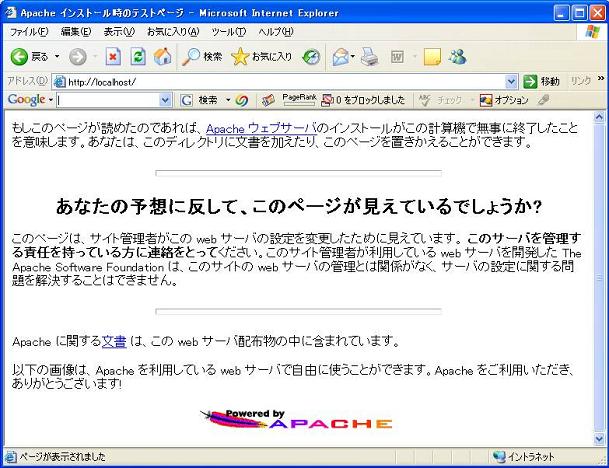The height and width of the screenshot is (468, 609).
Task: Expand dropdown arrow next to Word edit icon
Action: (414, 57)
